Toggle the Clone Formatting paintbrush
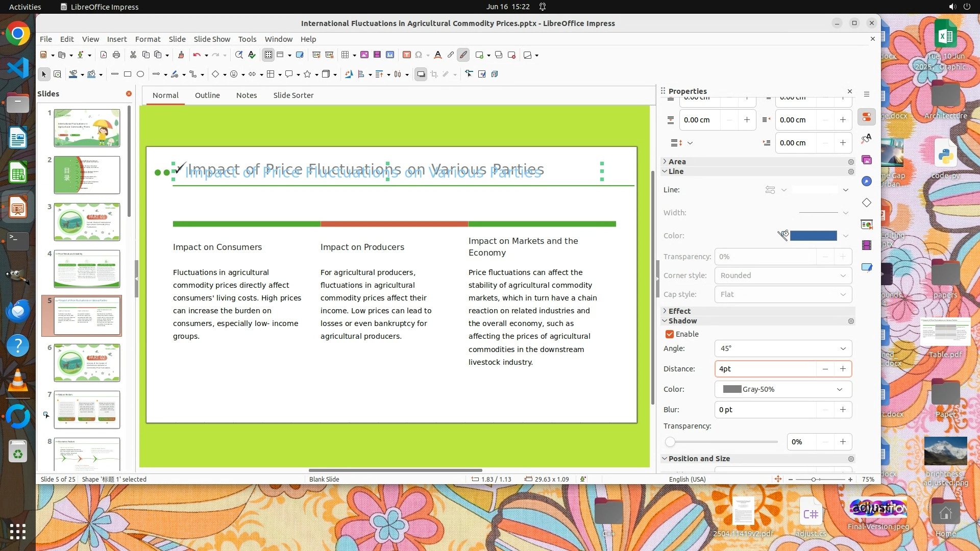 click(x=181, y=55)
